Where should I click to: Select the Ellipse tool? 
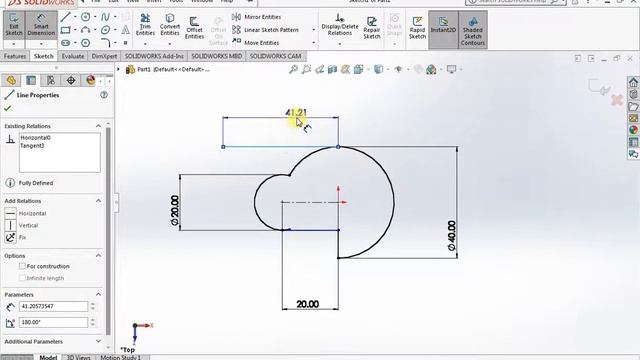click(105, 30)
